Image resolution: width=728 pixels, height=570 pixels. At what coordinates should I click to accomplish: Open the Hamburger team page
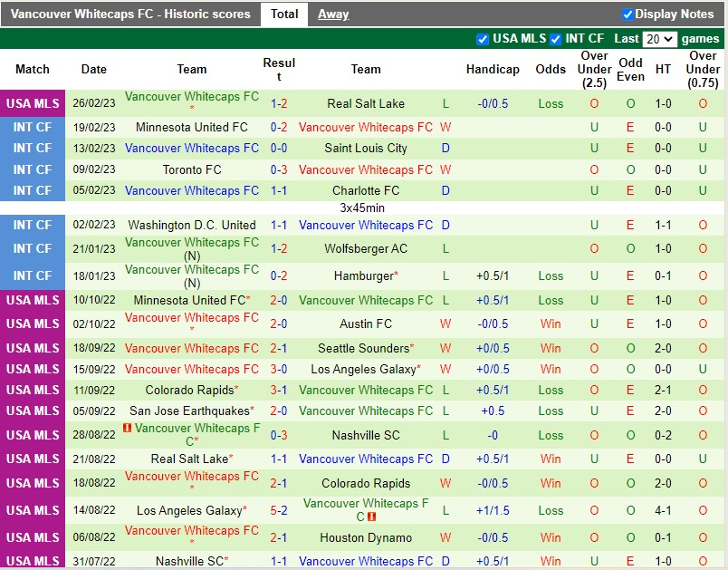[363, 275]
